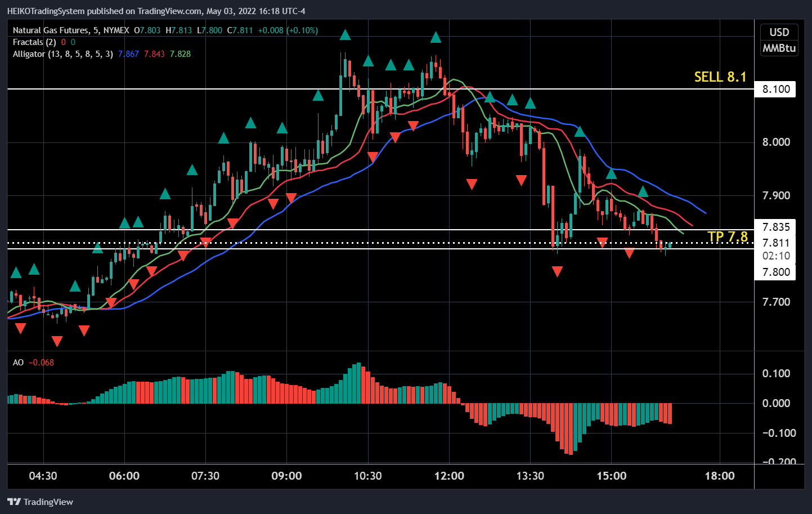
Task: Click the 8.100 price label on axis
Action: coord(776,89)
